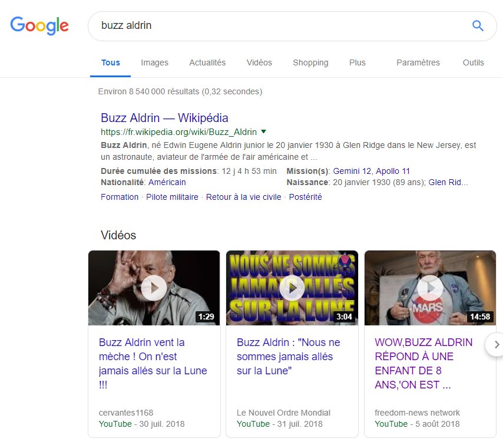Expand the green arrow beside Wikipedia URL

[x=264, y=131]
